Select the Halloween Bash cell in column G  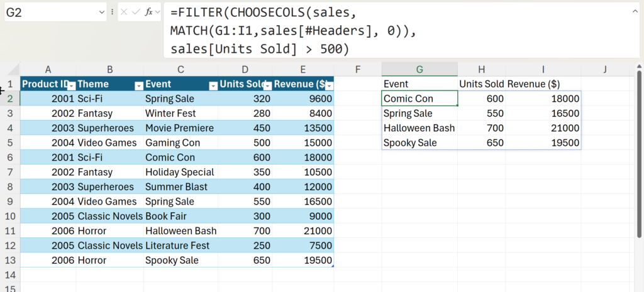(419, 128)
